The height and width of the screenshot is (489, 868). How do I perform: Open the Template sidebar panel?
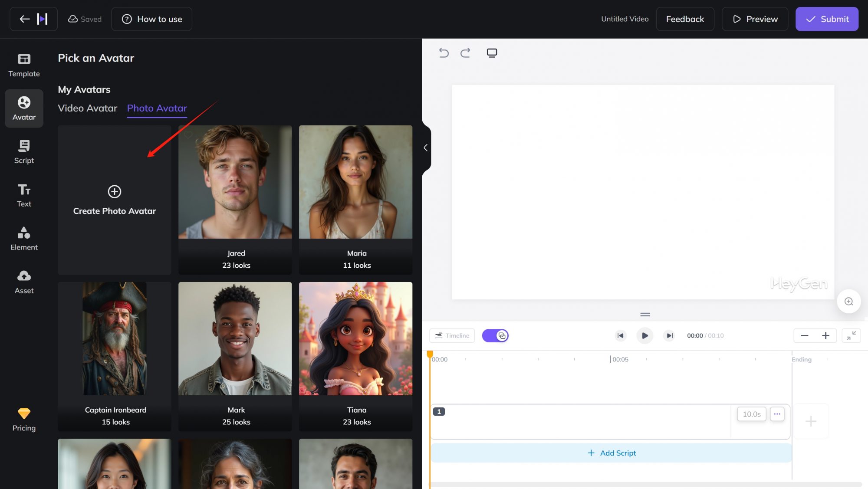point(24,65)
